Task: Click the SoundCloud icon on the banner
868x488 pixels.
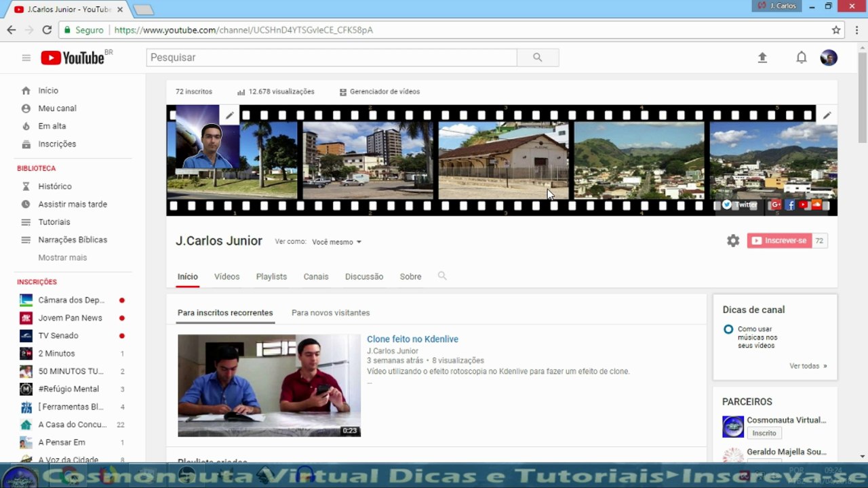Action: (816, 205)
